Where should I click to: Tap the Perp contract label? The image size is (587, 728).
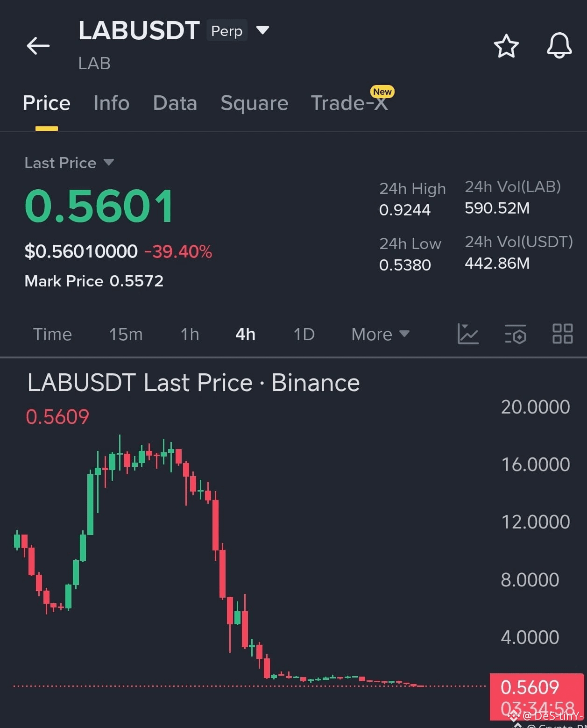226,30
